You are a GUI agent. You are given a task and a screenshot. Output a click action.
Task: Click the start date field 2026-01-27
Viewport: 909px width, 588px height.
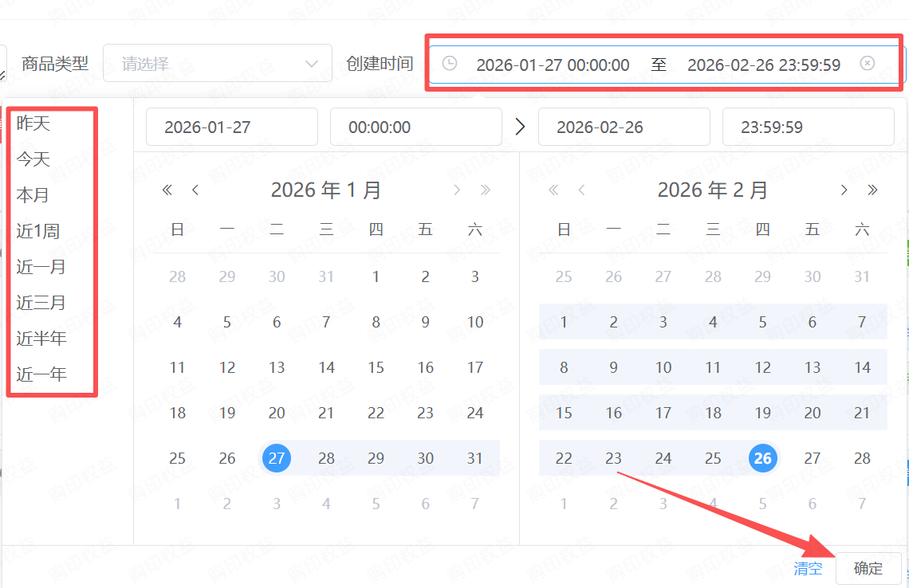pyautogui.click(x=231, y=127)
